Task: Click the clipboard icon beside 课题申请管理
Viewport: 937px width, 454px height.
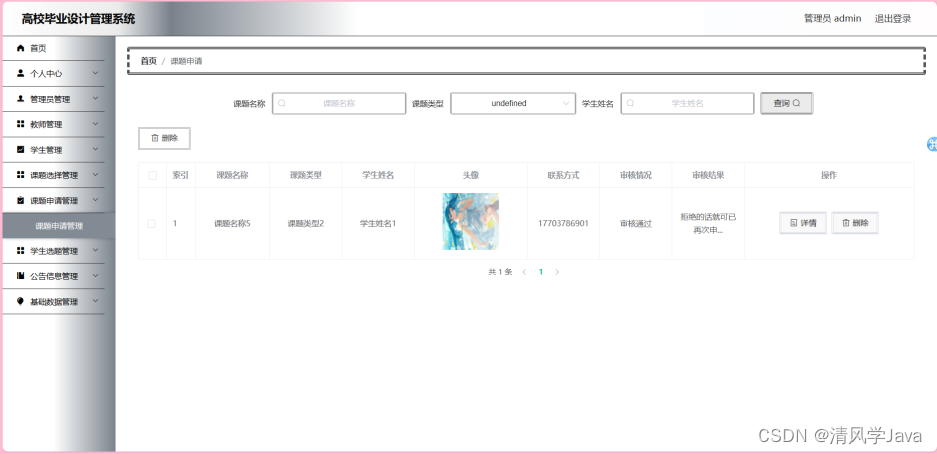Action: click(x=21, y=200)
